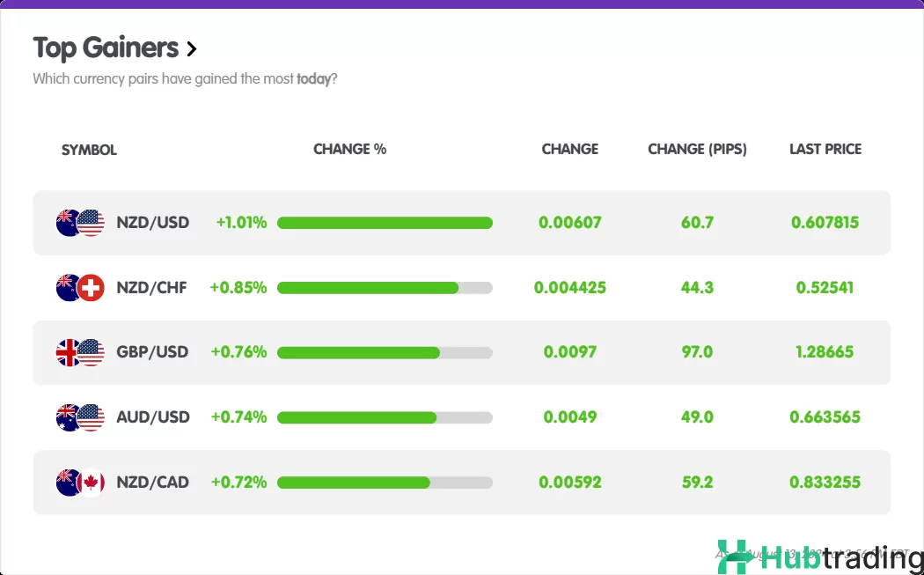
Task: Click GBP/USD pips value 97.0
Action: 697,352
